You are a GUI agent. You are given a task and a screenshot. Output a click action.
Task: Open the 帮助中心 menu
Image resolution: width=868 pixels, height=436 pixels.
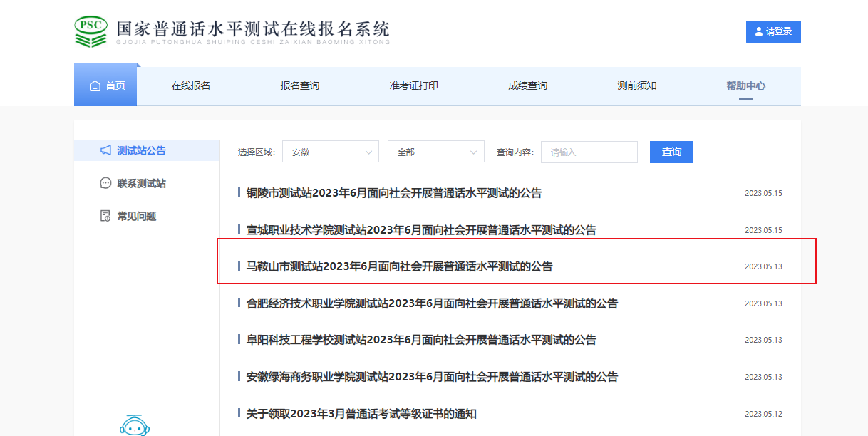745,85
